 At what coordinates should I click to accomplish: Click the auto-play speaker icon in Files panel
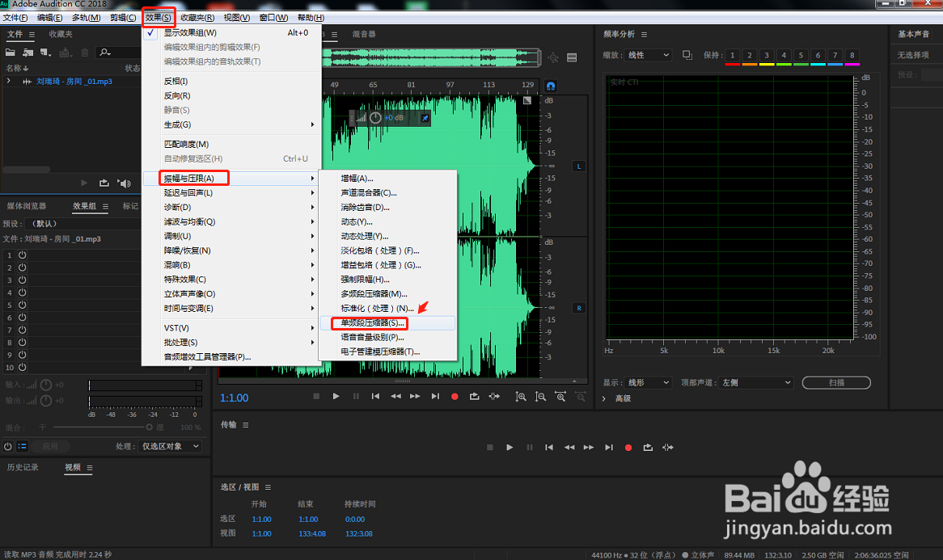point(125,183)
